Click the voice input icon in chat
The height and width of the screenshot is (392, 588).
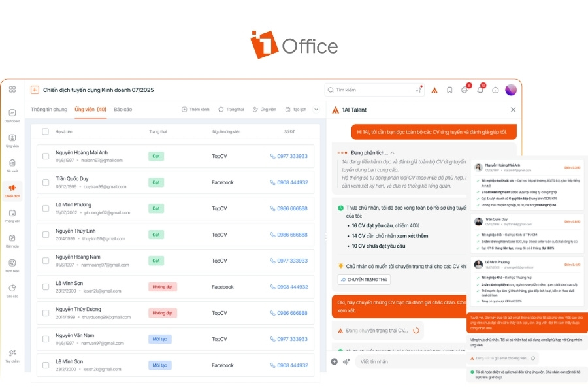346,361
